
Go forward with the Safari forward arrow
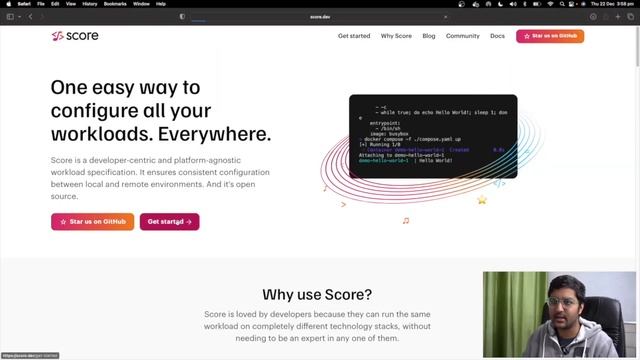coord(42,17)
